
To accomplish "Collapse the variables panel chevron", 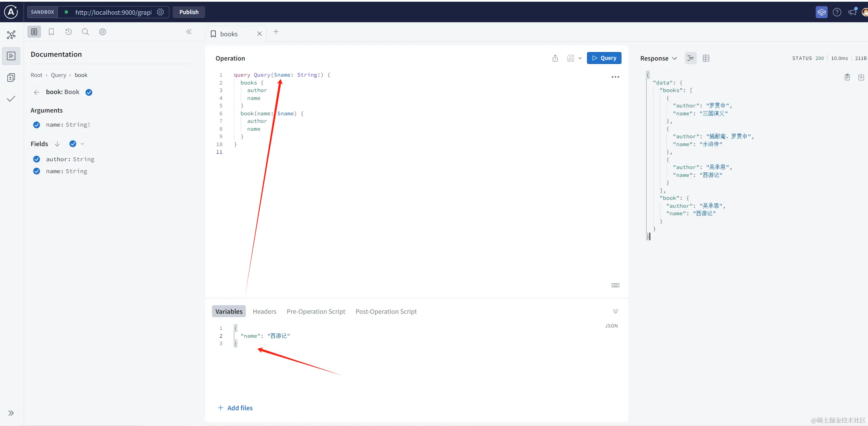I will pyautogui.click(x=615, y=311).
